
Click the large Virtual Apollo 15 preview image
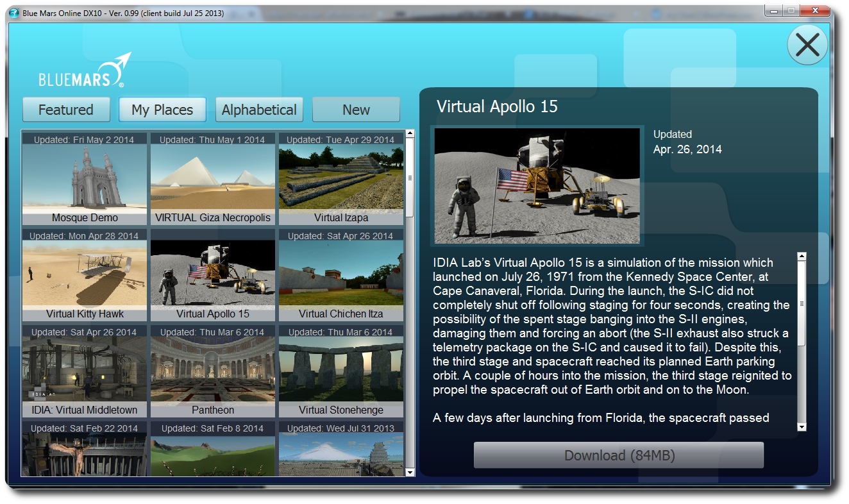[x=537, y=186]
